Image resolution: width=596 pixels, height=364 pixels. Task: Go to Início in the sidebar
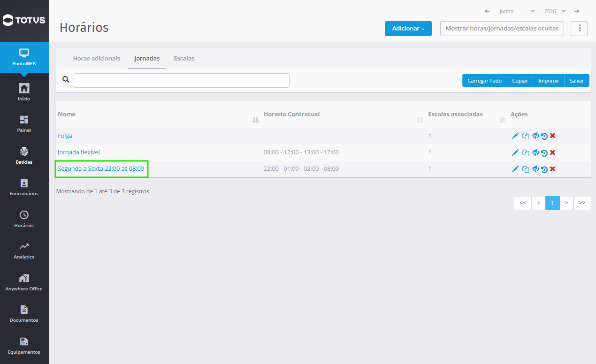(24, 92)
